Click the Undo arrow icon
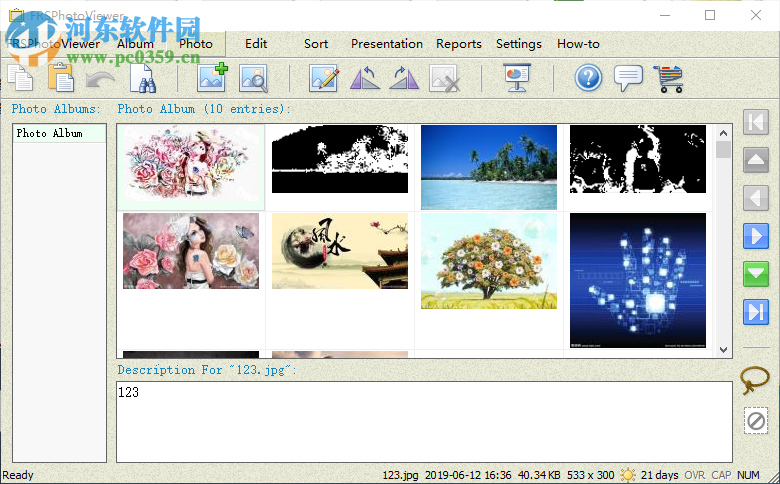Screen dimensions: 780x484 click(x=100, y=79)
